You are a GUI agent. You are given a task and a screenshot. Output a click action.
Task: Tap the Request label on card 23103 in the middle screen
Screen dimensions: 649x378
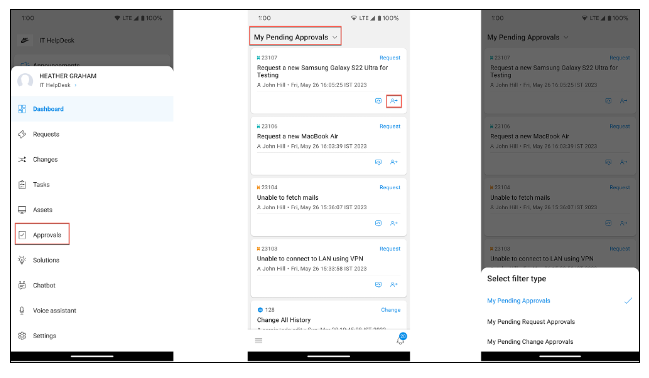[390, 249]
